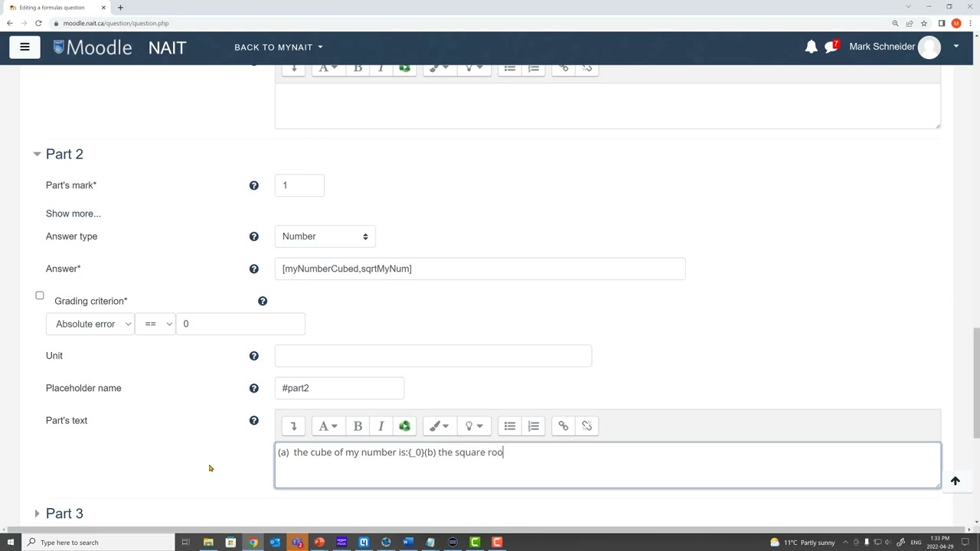
Task: Open the paintbrush colour dropdown in Part 2 editor
Action: click(x=439, y=426)
